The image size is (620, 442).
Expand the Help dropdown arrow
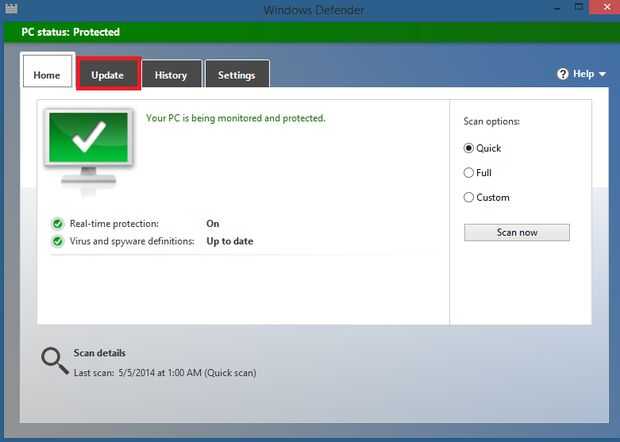pyautogui.click(x=602, y=74)
